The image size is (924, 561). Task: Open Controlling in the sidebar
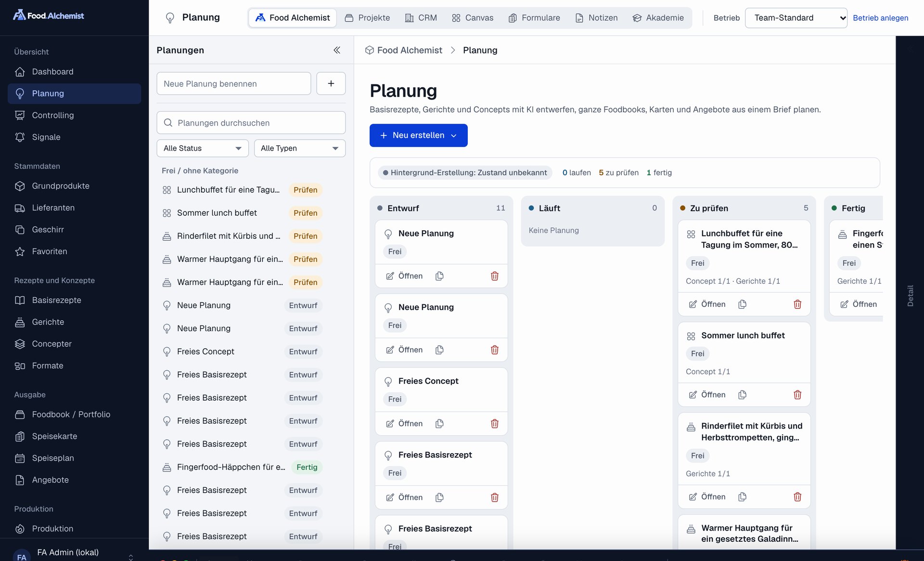pos(74,115)
